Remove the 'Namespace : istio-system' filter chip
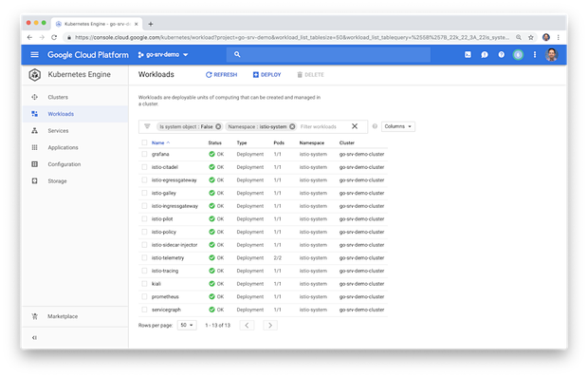 click(x=292, y=126)
